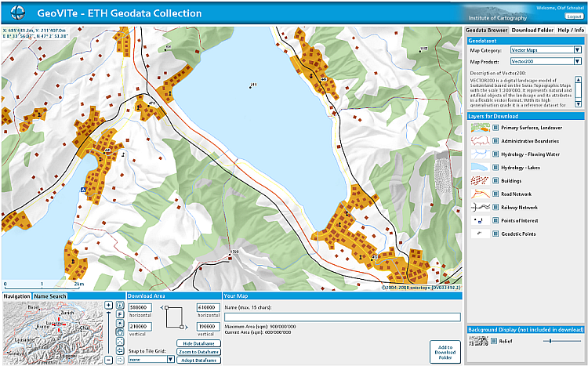Click the dataframe upper-left corner handle
The width and height of the screenshot is (588, 366).
click(166, 308)
